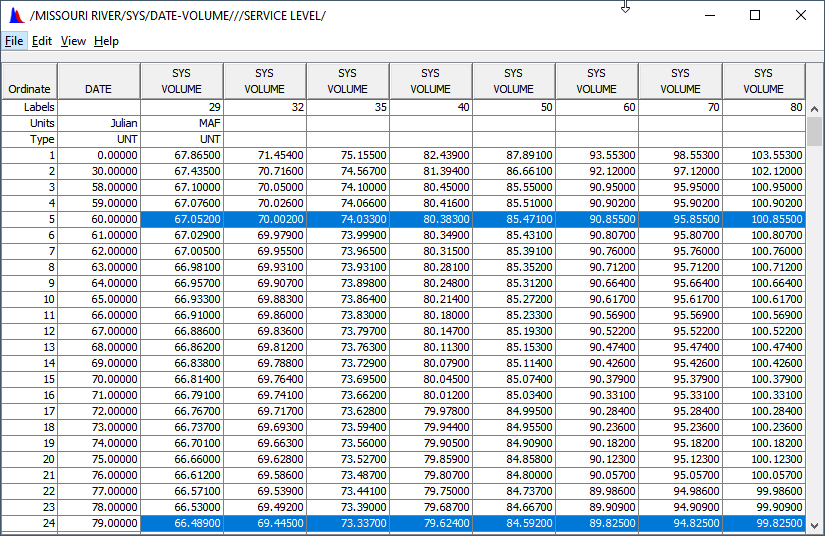
Task: Click cell with value 103.55300
Action: [x=763, y=156]
